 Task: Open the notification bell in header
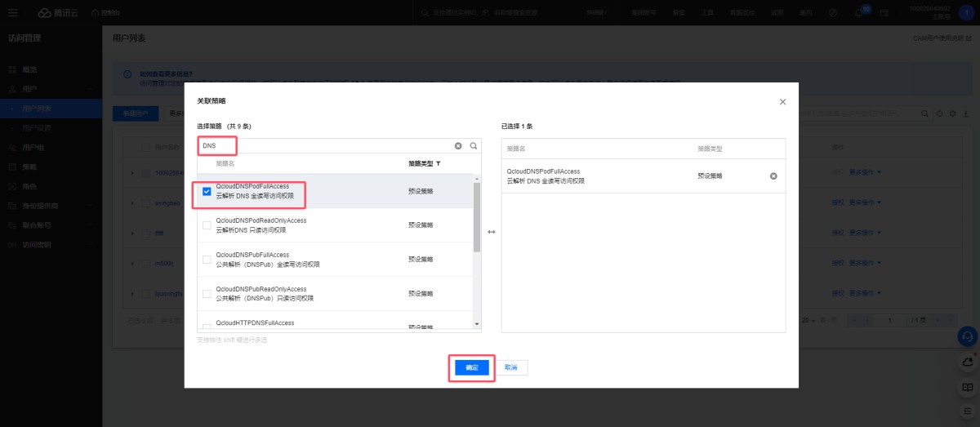tap(859, 13)
